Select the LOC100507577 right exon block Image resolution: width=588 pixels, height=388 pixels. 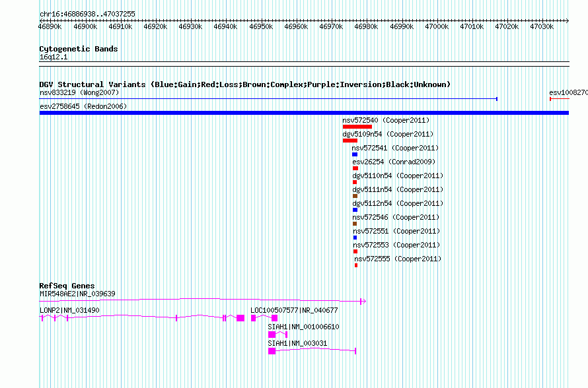pyautogui.click(x=274, y=318)
